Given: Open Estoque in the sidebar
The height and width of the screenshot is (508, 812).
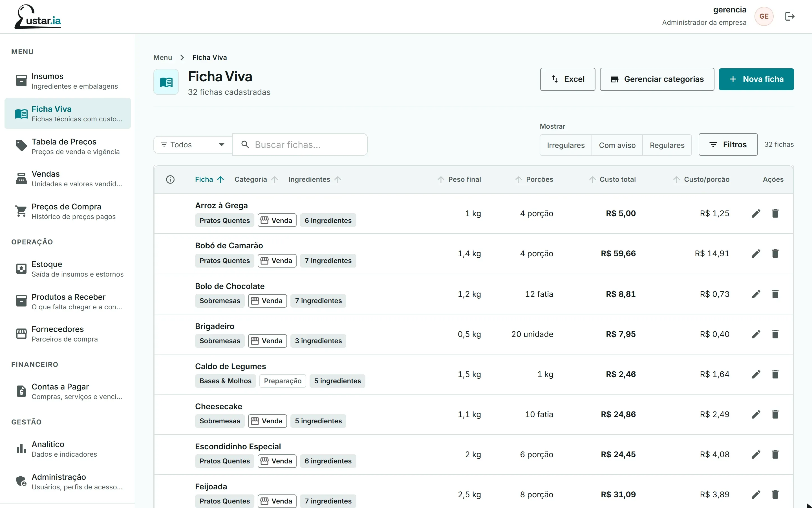Looking at the screenshot, I should click(67, 269).
